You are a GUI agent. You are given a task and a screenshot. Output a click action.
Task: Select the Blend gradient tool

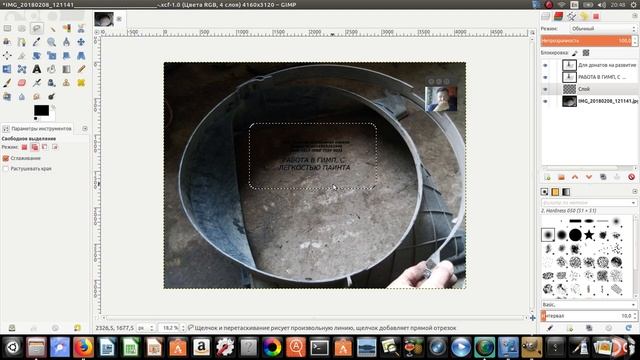(66, 69)
